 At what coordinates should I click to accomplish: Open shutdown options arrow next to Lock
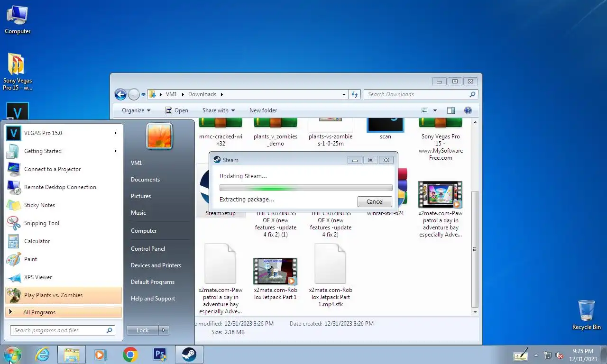tap(164, 330)
